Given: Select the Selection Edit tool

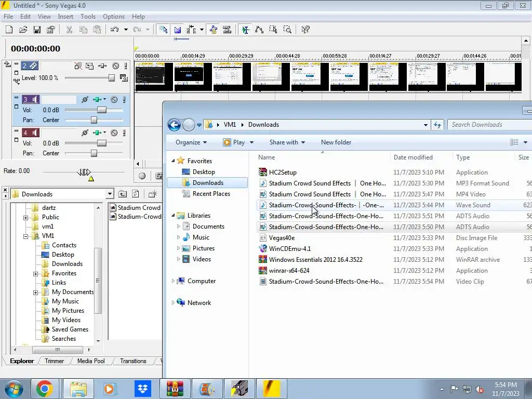Looking at the screenshot, I should 273,30.
